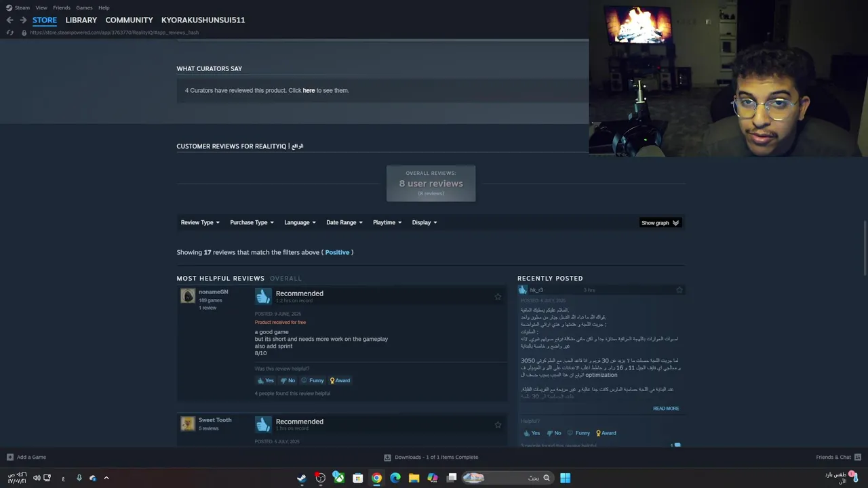Open the Help menu
This screenshot has width=868, height=488.
pos(104,7)
